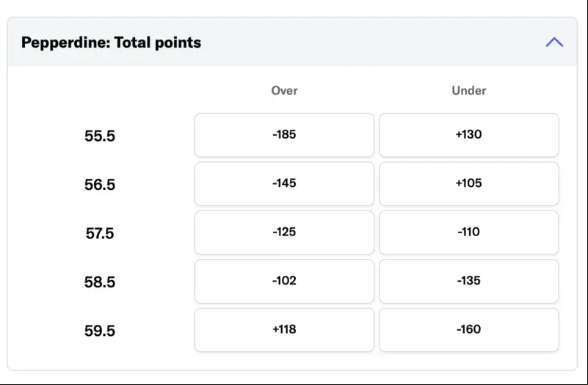The image size is (588, 385).
Task: Choose the -102 Over 58.5 odds button
Action: 284,281
